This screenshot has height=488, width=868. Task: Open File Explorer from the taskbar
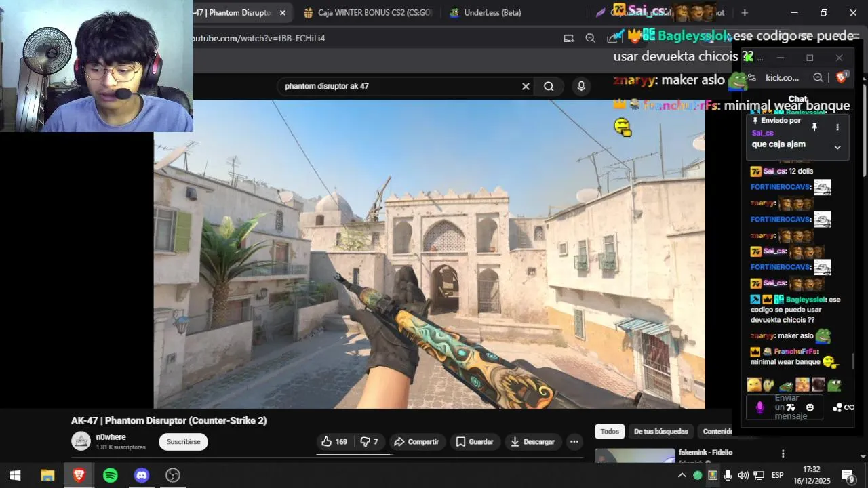[47, 475]
